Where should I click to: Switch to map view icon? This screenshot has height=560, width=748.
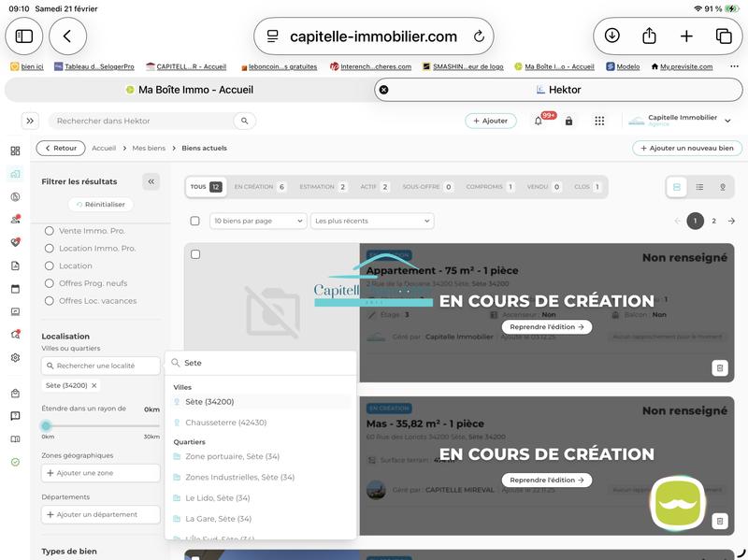point(723,187)
